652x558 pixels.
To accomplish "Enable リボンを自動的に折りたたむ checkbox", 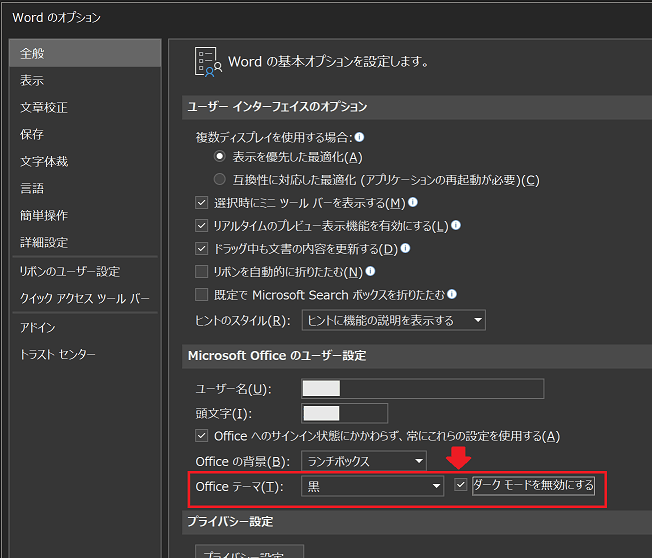I will tap(202, 272).
